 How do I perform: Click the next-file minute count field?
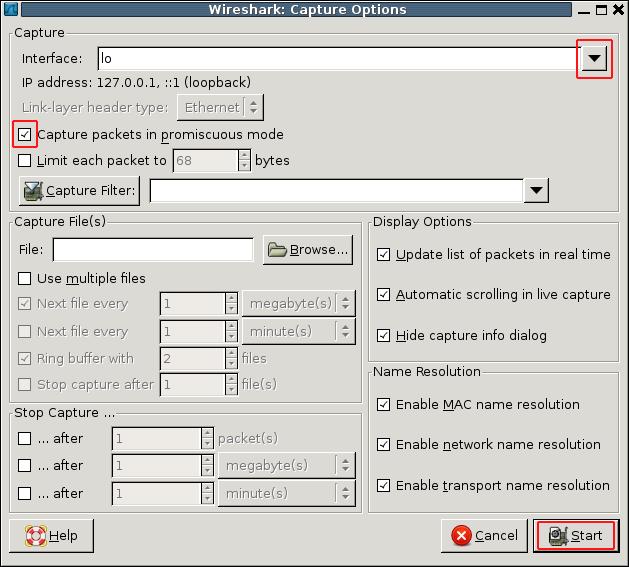(x=193, y=331)
